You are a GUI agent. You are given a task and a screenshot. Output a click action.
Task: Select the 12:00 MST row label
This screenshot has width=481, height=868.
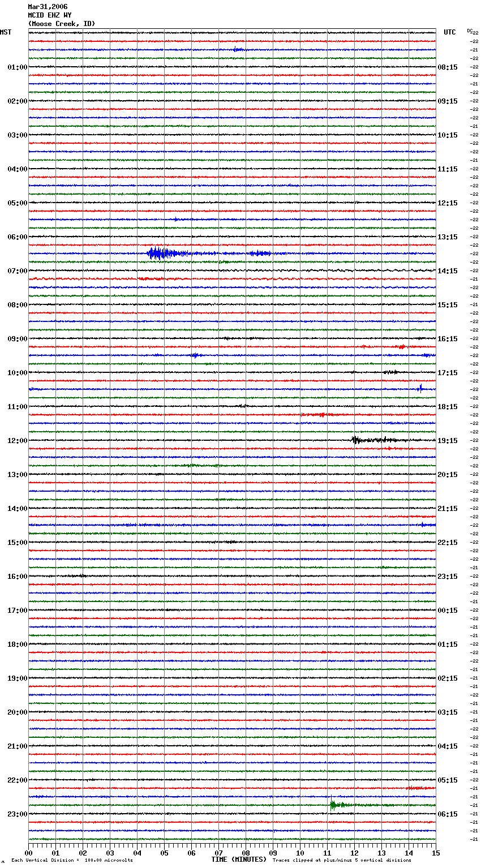(x=18, y=441)
